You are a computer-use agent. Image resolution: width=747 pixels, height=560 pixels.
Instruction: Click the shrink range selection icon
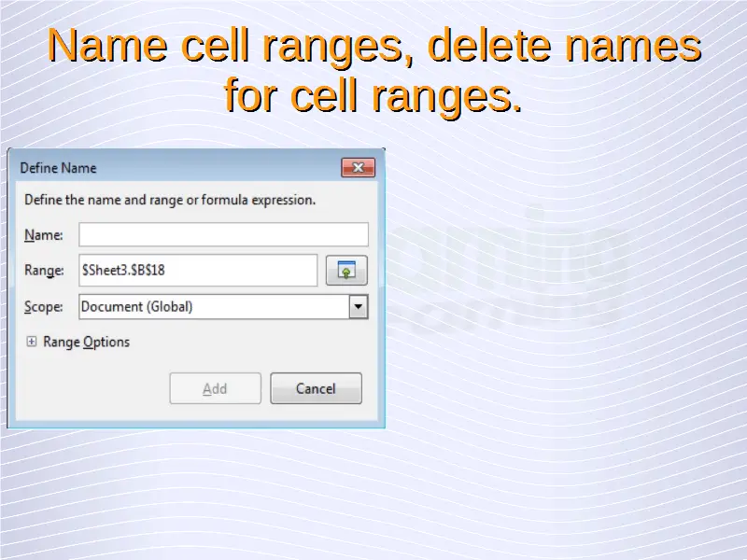pos(345,271)
